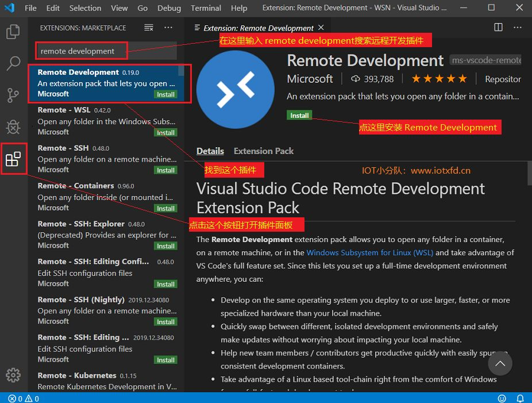This screenshot has width=532, height=403.
Task: Open the Windows Subsystem for Linux (WSL) link
Action: pyautogui.click(x=369, y=252)
